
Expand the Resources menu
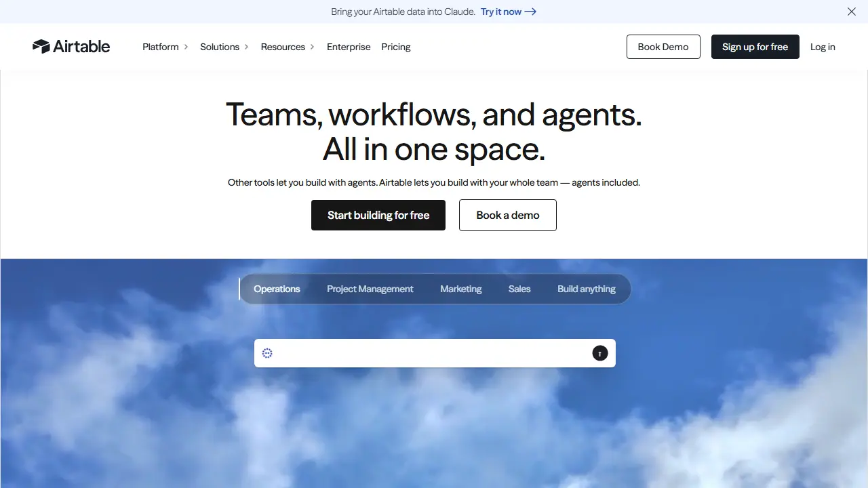coord(288,47)
